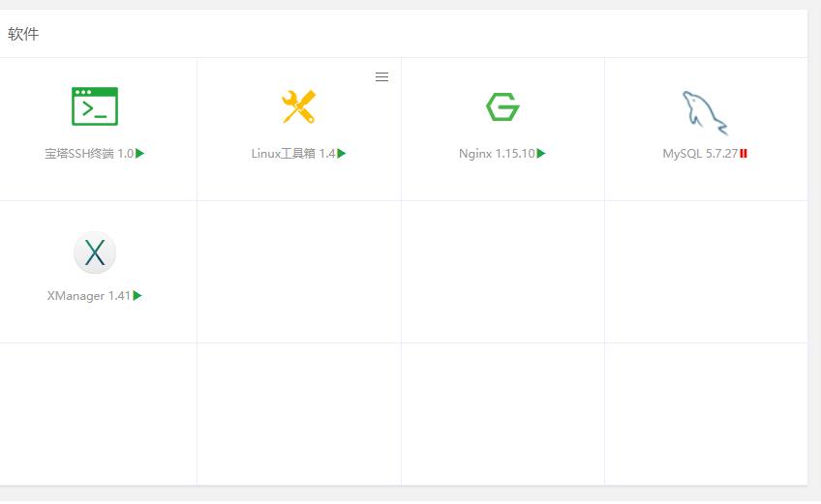Open the 宝塔SSH终端 terminal icon
The width and height of the screenshot is (821, 504).
pyautogui.click(x=95, y=106)
